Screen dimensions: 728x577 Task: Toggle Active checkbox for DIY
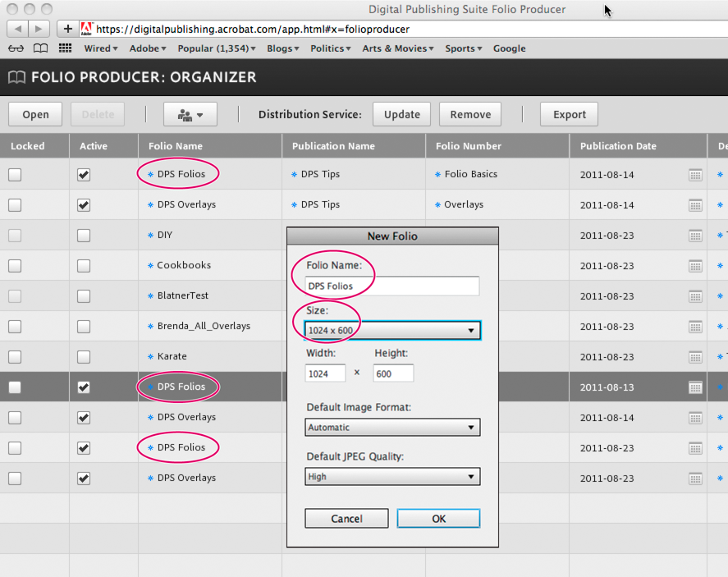pos(84,236)
